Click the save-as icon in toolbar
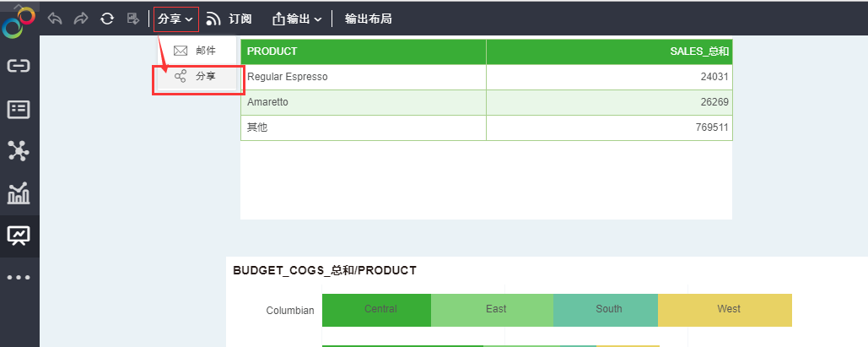Viewport: 868px width, 347px height. pos(133,19)
